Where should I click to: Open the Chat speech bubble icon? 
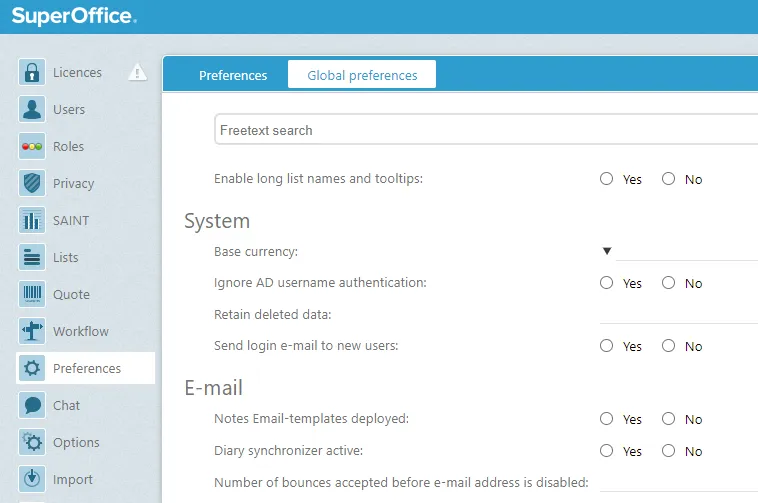click(x=32, y=406)
